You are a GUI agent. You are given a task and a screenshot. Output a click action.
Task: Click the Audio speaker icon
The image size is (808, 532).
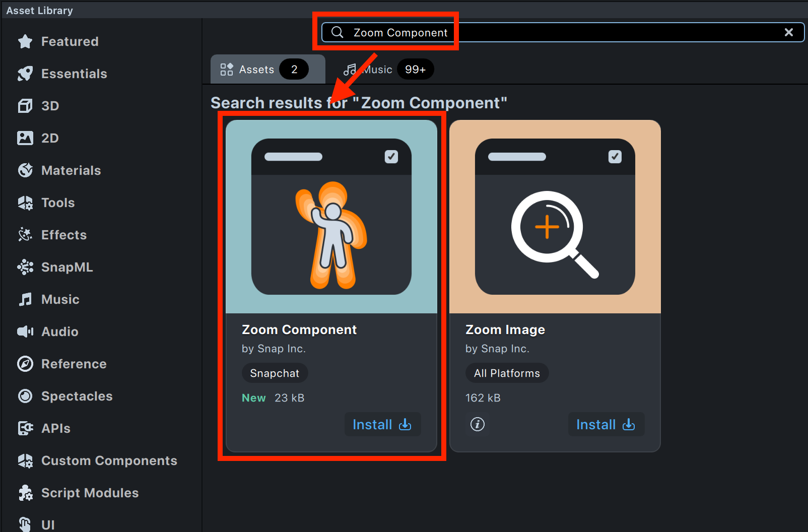pyautogui.click(x=25, y=331)
